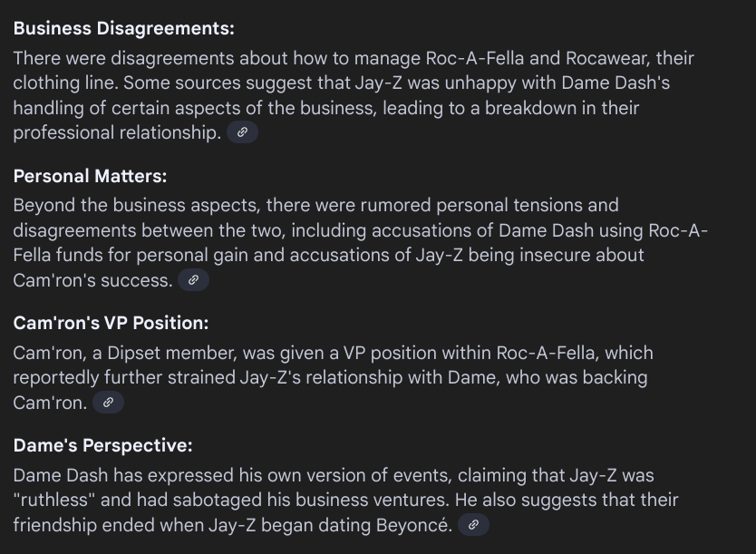Open the citation link icon after "backing Cam'ron."
The height and width of the screenshot is (554, 756).
click(108, 402)
